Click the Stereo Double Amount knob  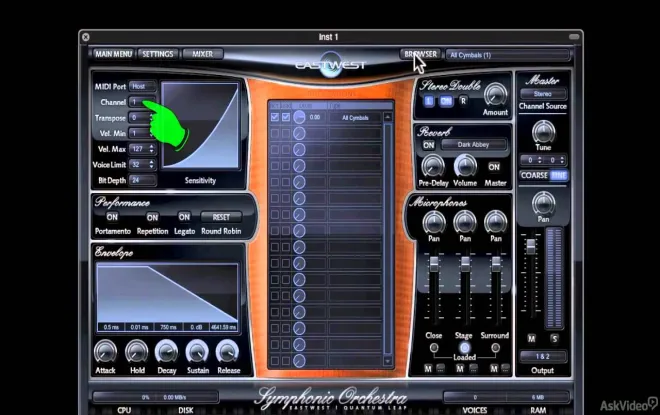tap(495, 95)
